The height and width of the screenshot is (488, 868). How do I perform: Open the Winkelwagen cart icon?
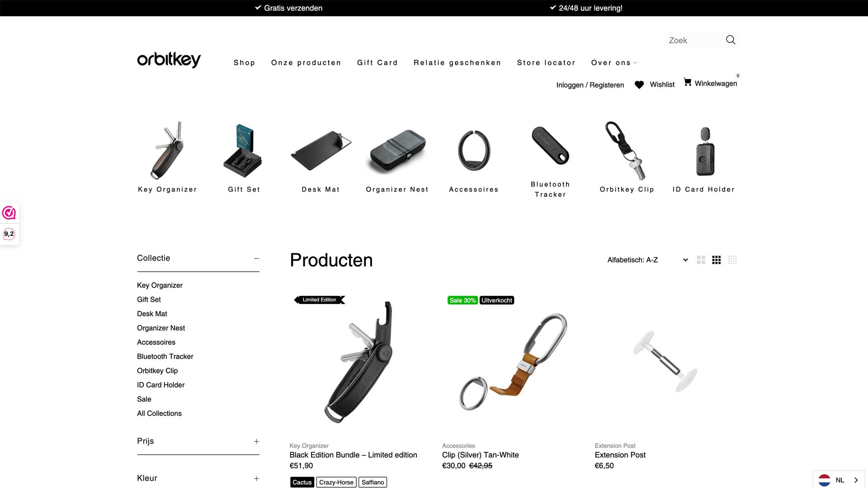[687, 82]
